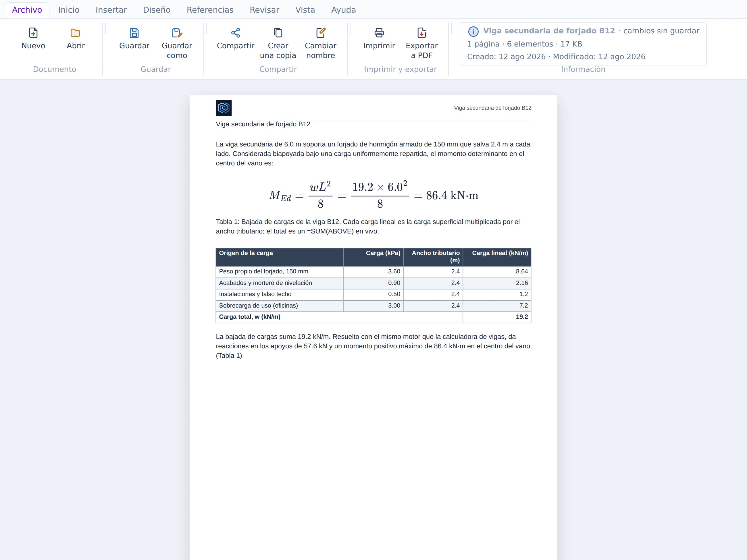Open the Vista tab
The width and height of the screenshot is (747, 560).
(x=305, y=10)
